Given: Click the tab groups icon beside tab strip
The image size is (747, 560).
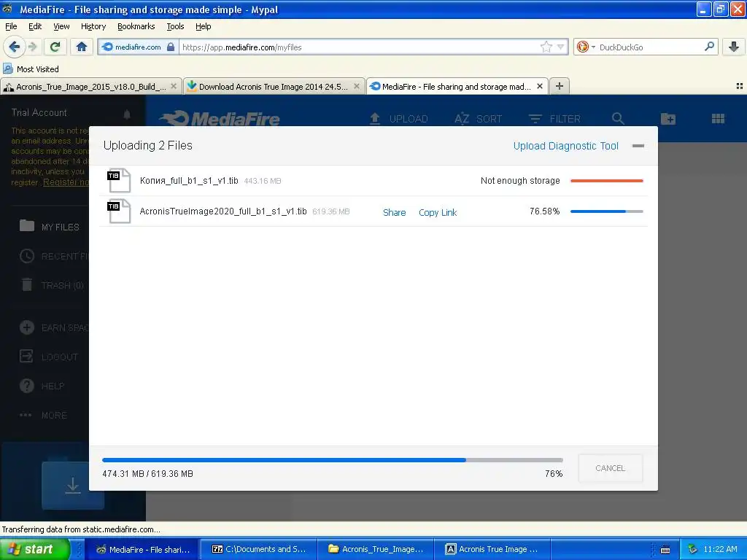Looking at the screenshot, I should click(x=740, y=86).
